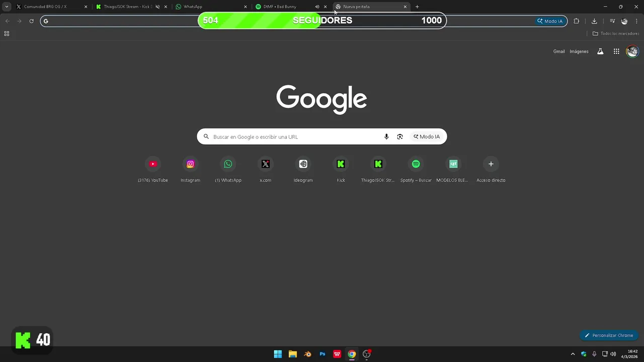Close the DtMF Bad Bunny tab
Screen dimensions: 644x362
pyautogui.click(x=325, y=7)
